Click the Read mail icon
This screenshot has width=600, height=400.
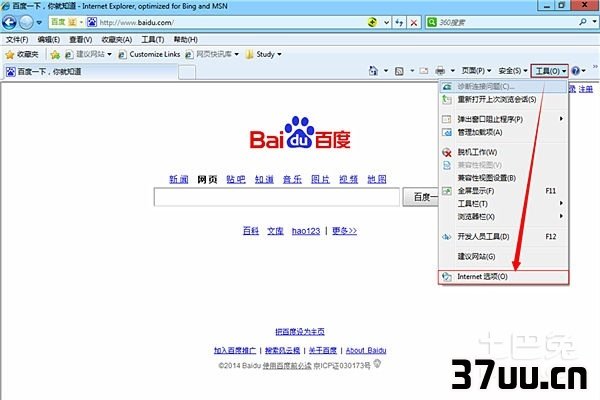pyautogui.click(x=424, y=71)
